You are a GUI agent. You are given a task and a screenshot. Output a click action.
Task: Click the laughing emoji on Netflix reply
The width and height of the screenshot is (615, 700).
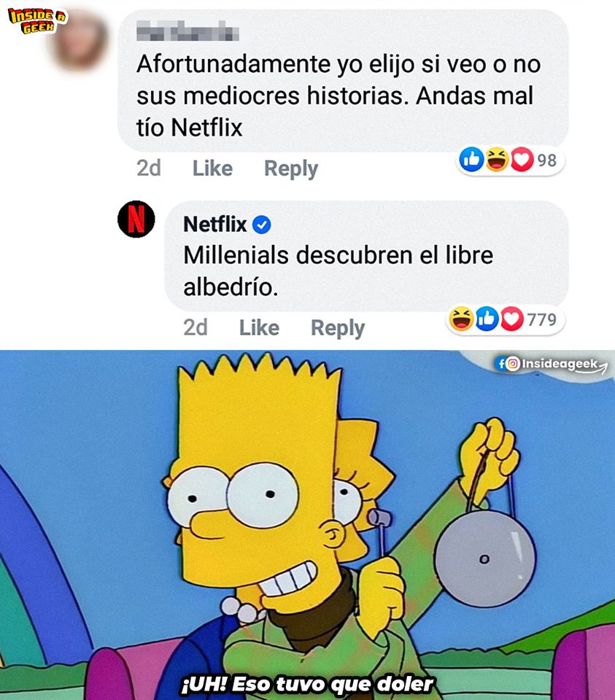pos(461,319)
